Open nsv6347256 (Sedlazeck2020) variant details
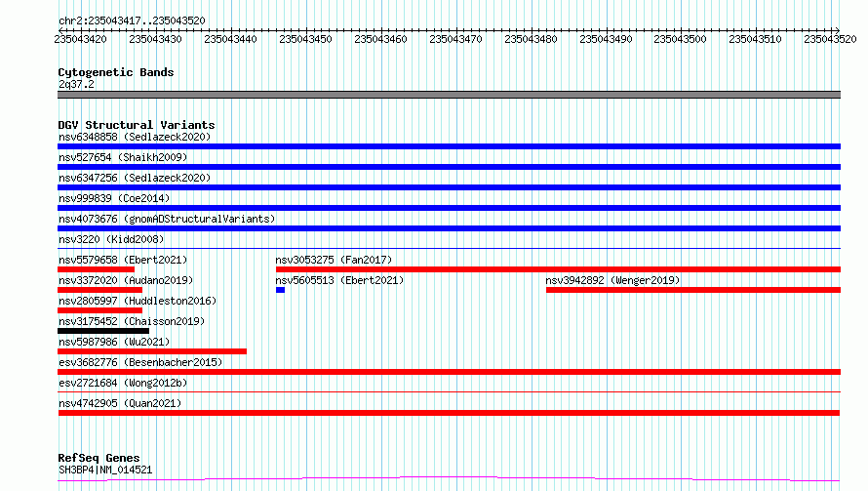 pyautogui.click(x=135, y=178)
